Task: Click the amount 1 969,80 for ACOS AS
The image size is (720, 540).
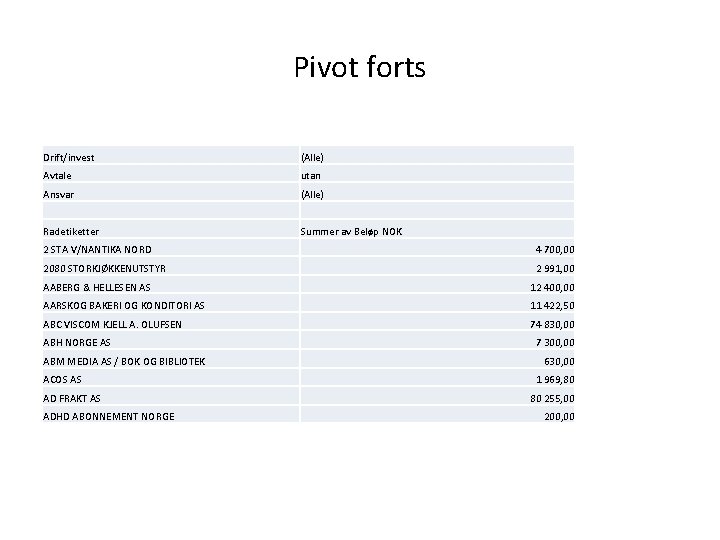Action: click(x=553, y=379)
